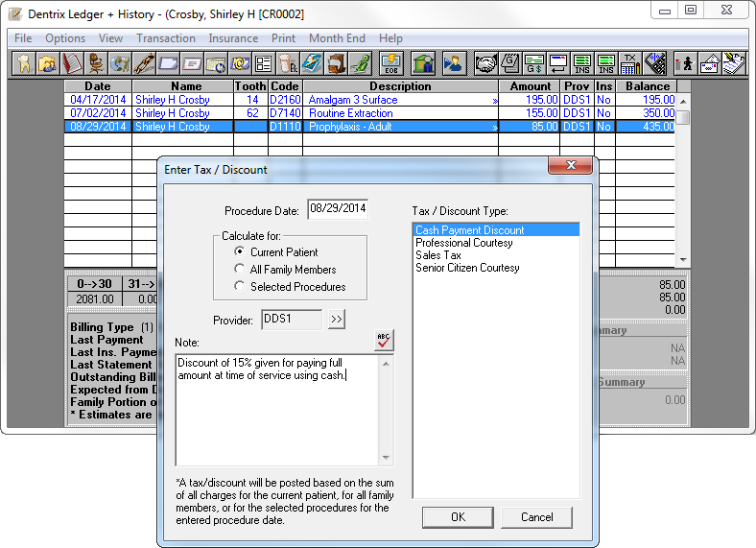Open the tooth Patient Chart icon

pyautogui.click(x=24, y=63)
